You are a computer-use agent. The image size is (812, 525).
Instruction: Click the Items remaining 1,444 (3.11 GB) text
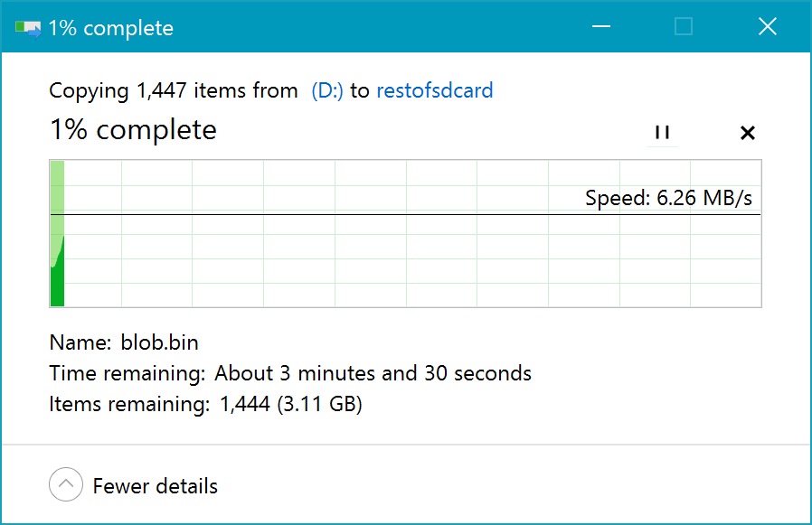click(290, 404)
